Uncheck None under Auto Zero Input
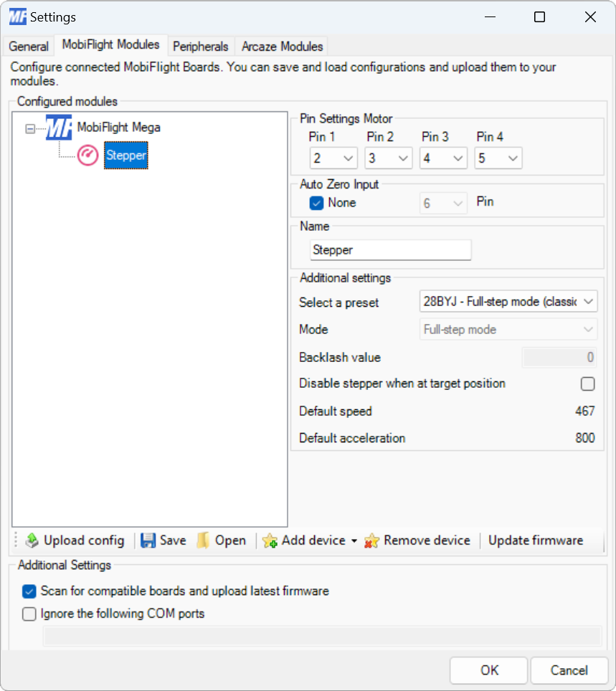 coord(316,203)
